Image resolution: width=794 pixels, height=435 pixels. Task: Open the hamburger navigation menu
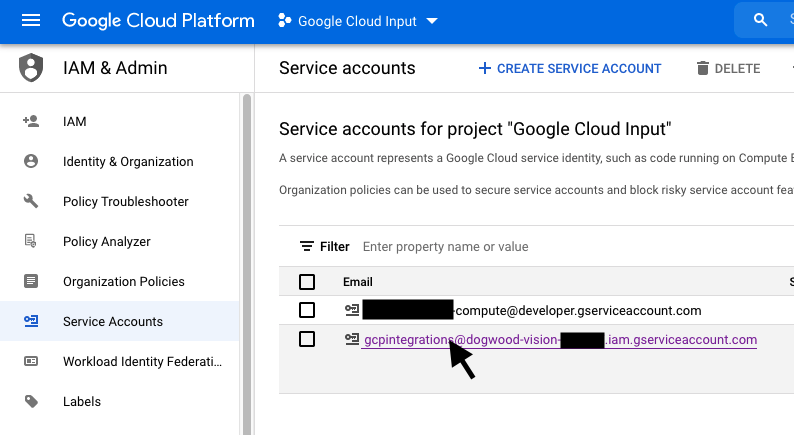pyautogui.click(x=31, y=20)
